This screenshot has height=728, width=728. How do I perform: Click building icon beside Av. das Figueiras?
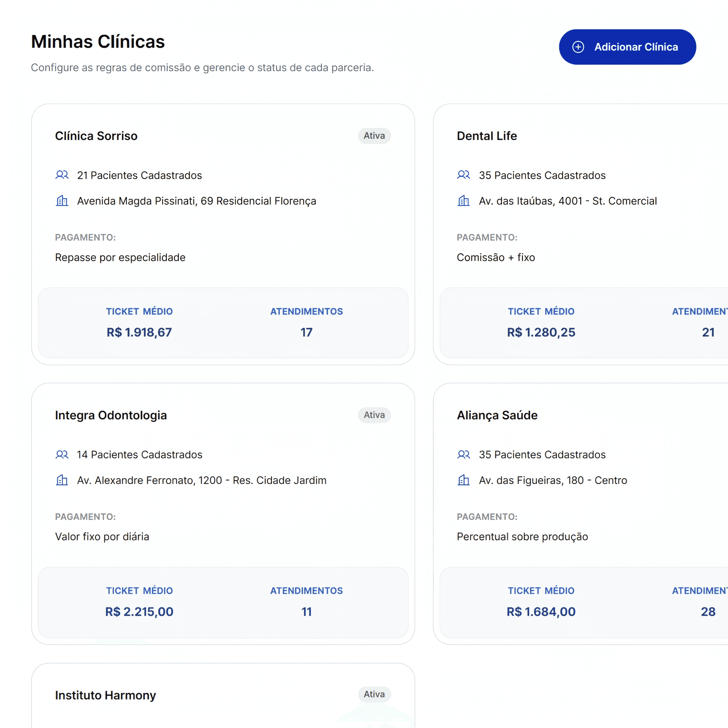click(x=464, y=480)
